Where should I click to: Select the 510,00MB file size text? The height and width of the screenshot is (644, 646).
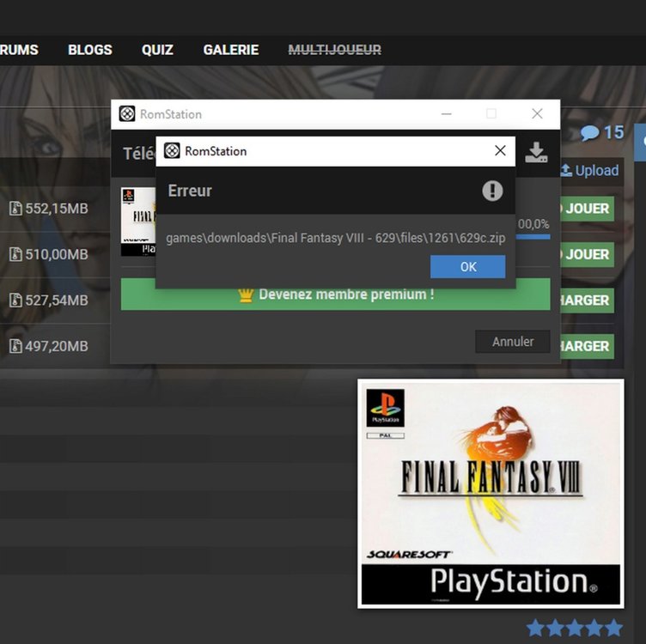coord(57,254)
